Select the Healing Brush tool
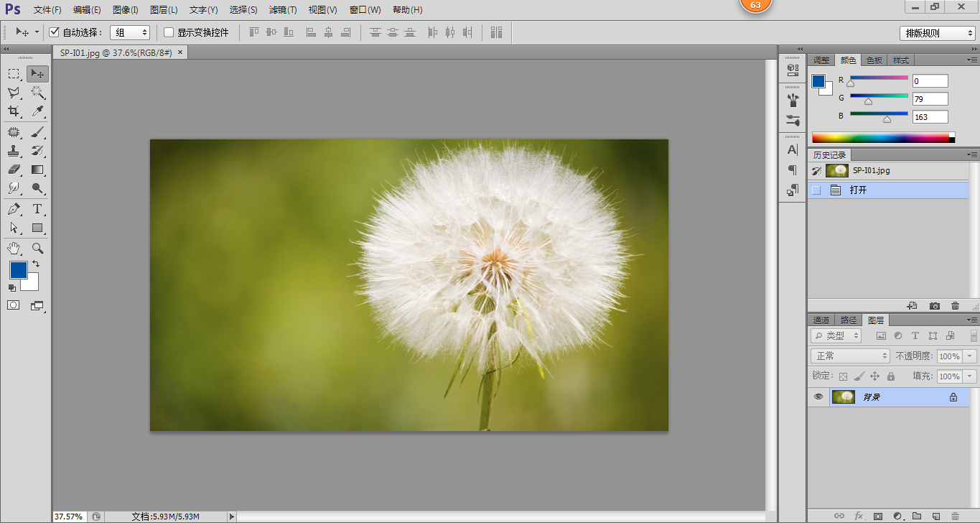 tap(14, 132)
